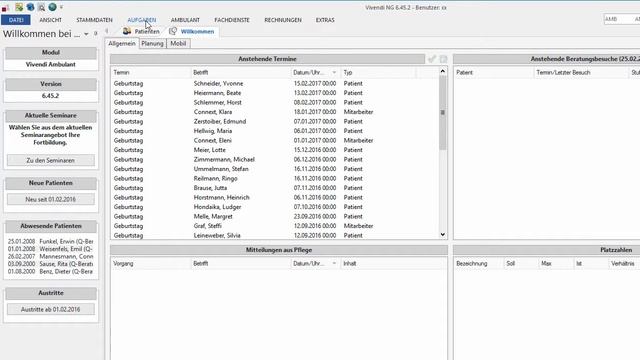Image resolution: width=640 pixels, height=360 pixels.
Task: Select the Reilmann, Ringo row
Action: (x=275, y=178)
